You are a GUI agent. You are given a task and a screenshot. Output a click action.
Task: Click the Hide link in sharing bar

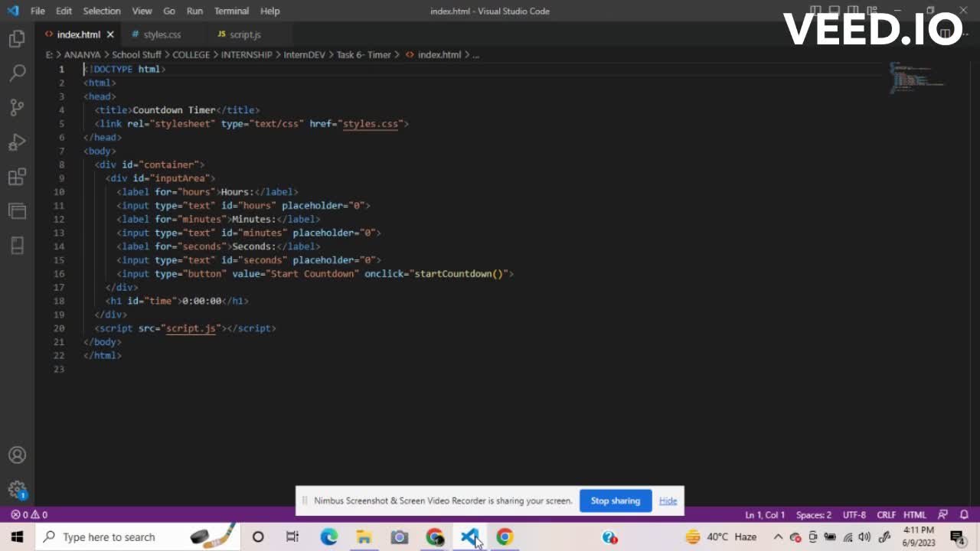(668, 500)
